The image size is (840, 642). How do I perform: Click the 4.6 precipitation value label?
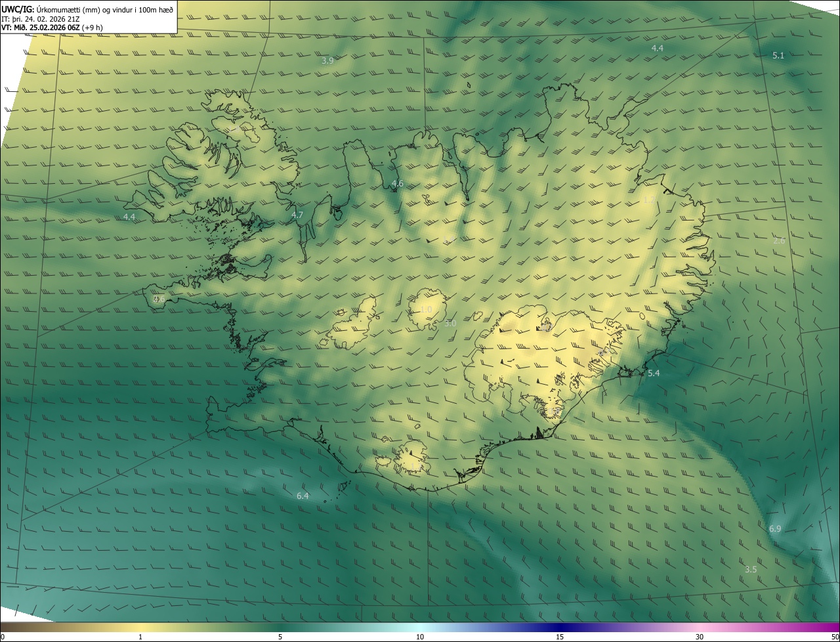click(x=397, y=184)
